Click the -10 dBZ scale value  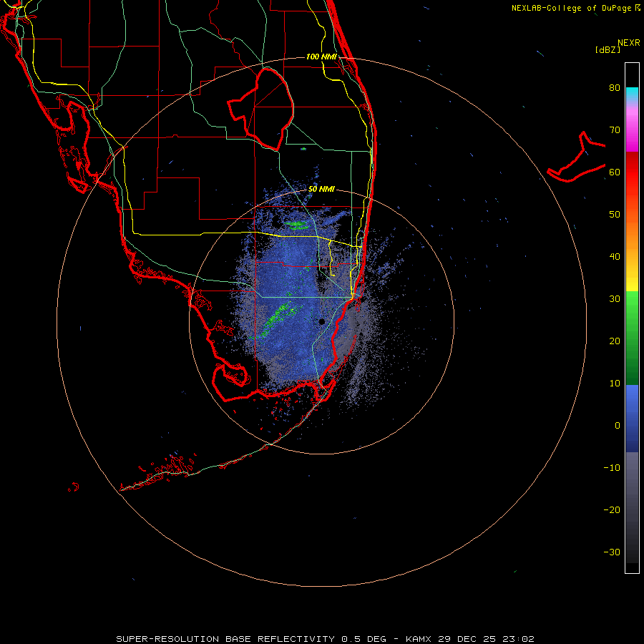click(612, 467)
